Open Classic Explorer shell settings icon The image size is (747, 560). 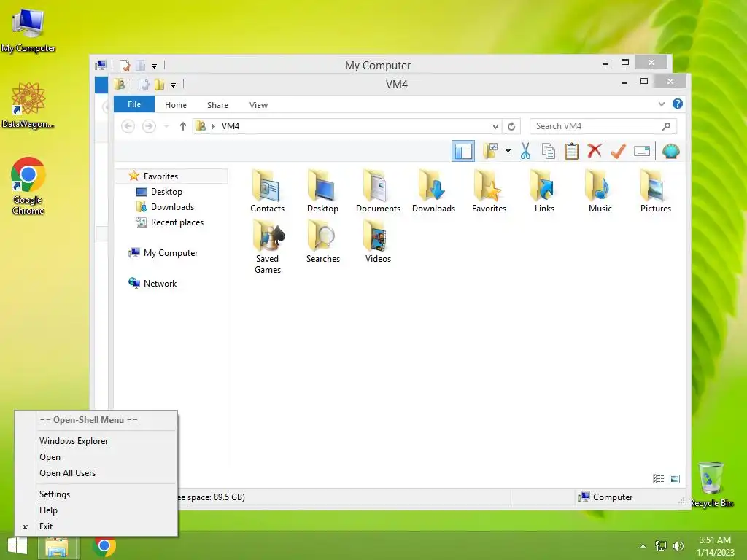(x=671, y=152)
